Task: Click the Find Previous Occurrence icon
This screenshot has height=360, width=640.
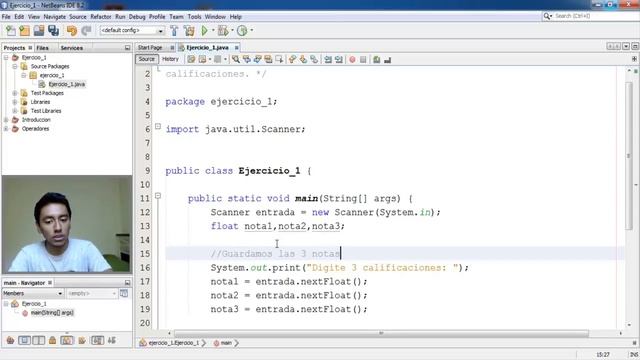Action: click(x=247, y=60)
